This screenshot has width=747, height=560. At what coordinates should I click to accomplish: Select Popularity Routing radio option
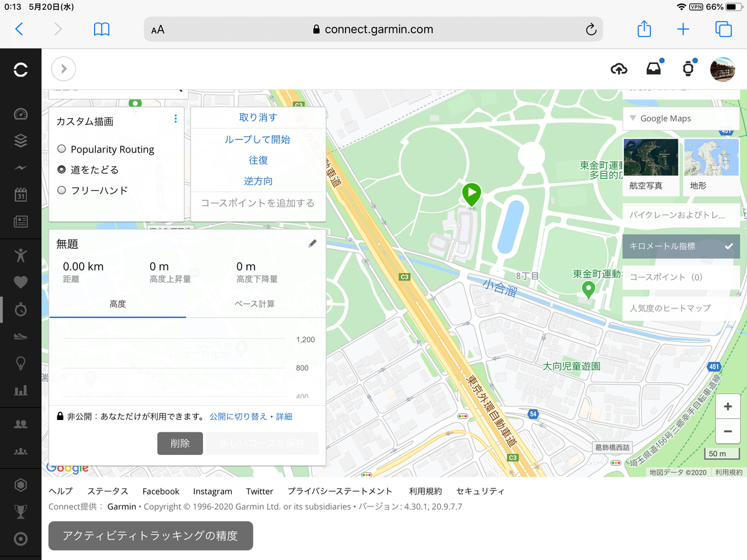[62, 149]
